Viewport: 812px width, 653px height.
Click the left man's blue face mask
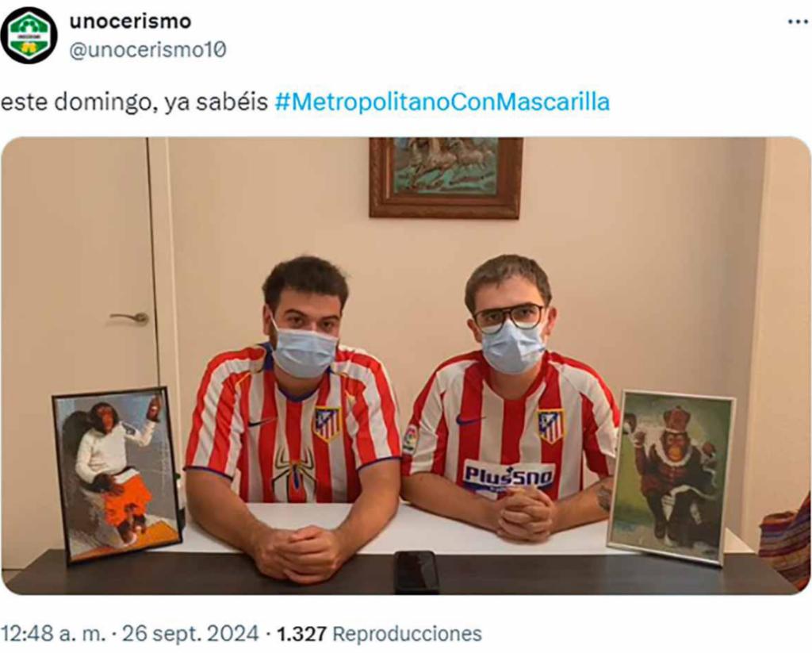point(304,351)
